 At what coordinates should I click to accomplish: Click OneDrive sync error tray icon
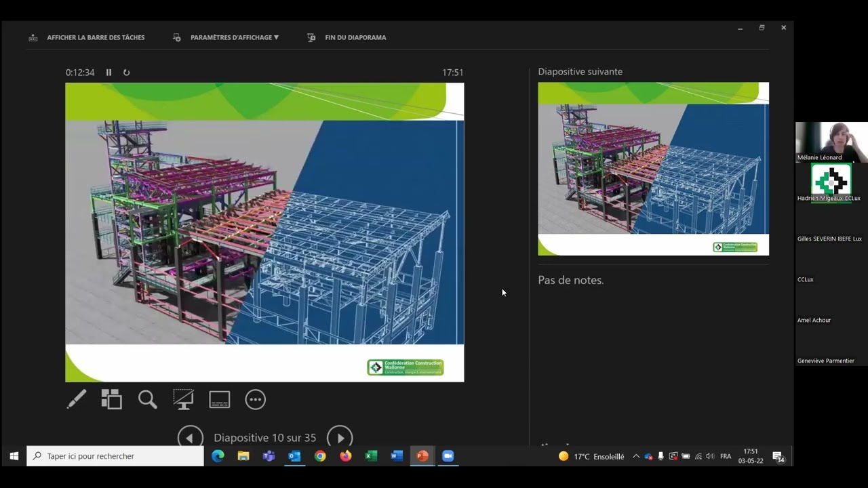coord(648,456)
